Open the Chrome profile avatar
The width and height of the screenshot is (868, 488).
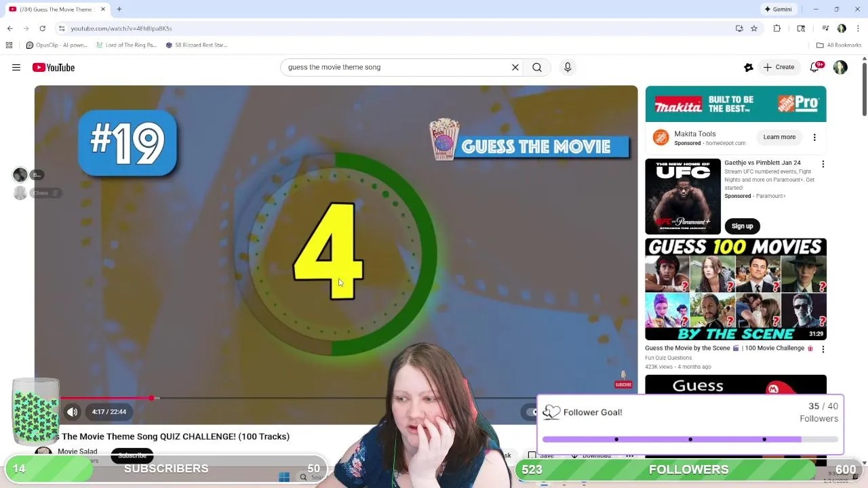(842, 28)
